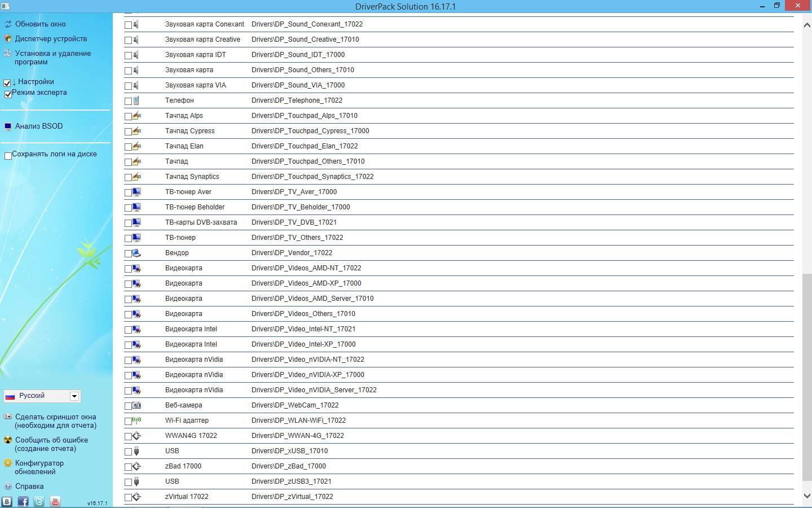
Task: Click the speaker icon for Звуковая карта VIA
Action: (x=136, y=85)
